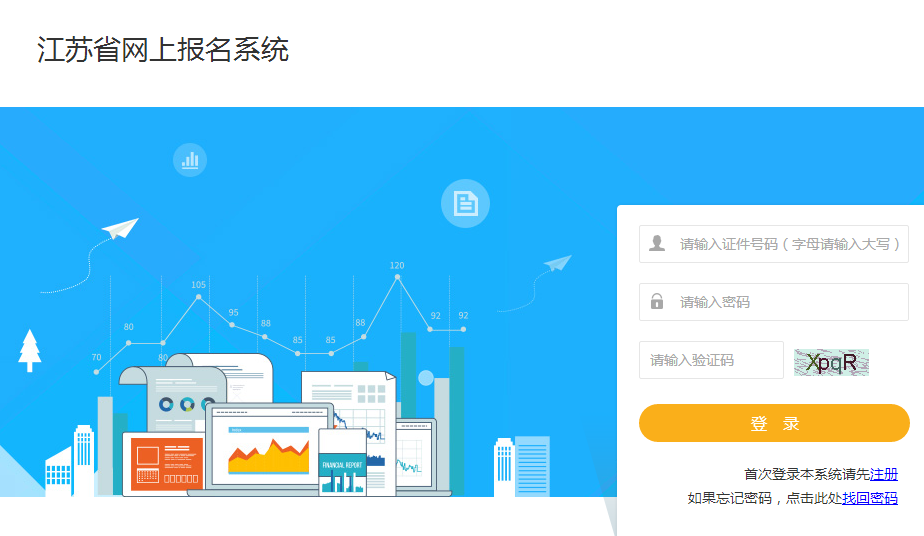
Task: Open the 找回密码 password recovery link
Action: [870, 498]
